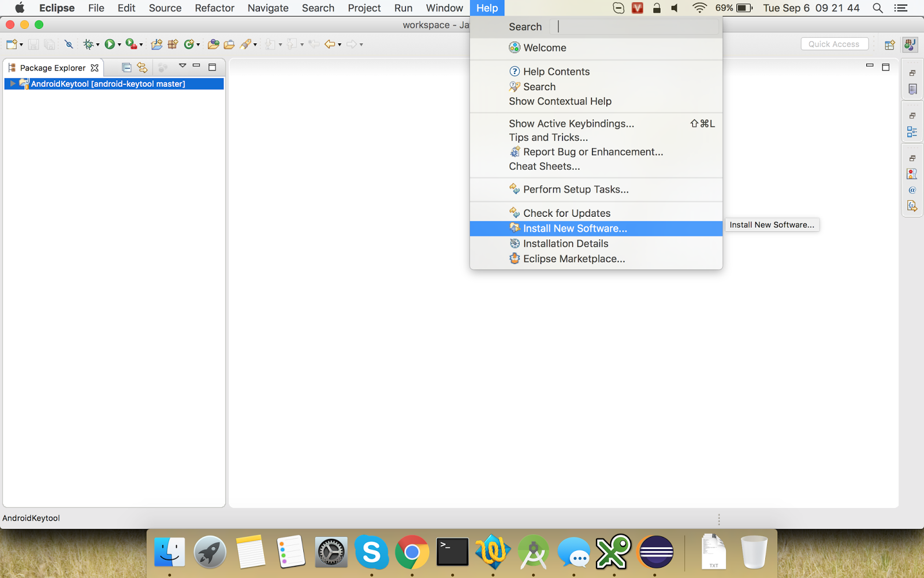Select the AndroidKeytool project row
The width and height of the screenshot is (924, 578).
114,84
